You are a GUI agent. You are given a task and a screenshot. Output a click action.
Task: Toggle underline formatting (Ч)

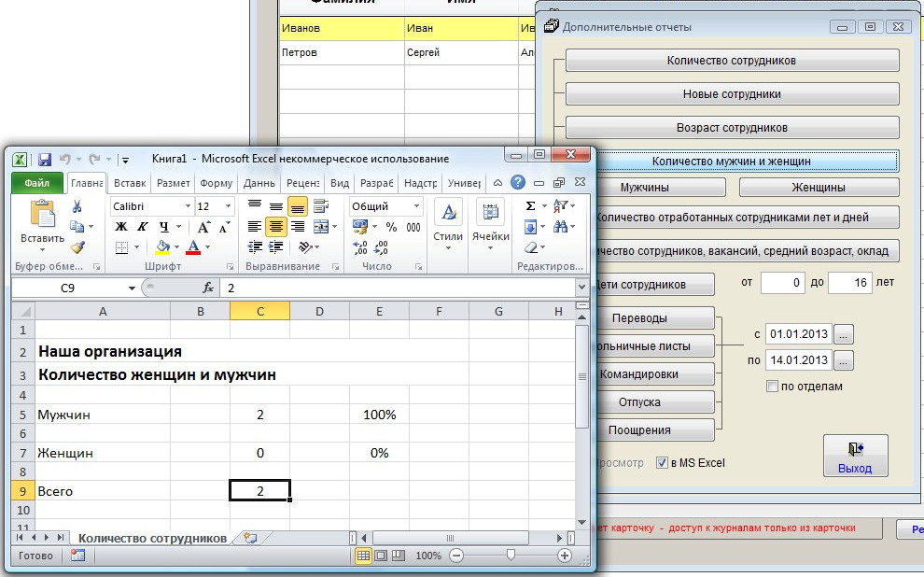coord(164,227)
